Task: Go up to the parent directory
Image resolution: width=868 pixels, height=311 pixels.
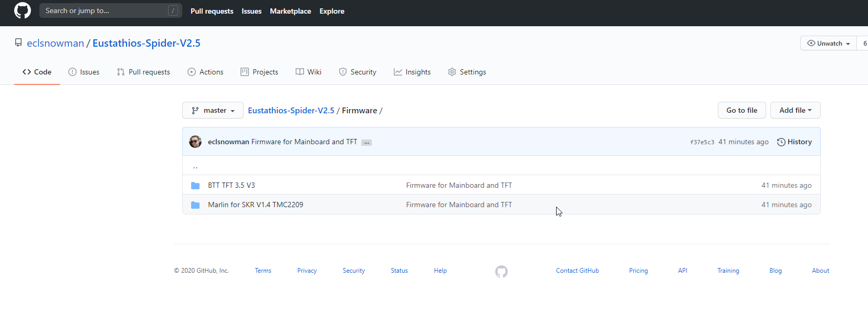Action: pos(195,166)
